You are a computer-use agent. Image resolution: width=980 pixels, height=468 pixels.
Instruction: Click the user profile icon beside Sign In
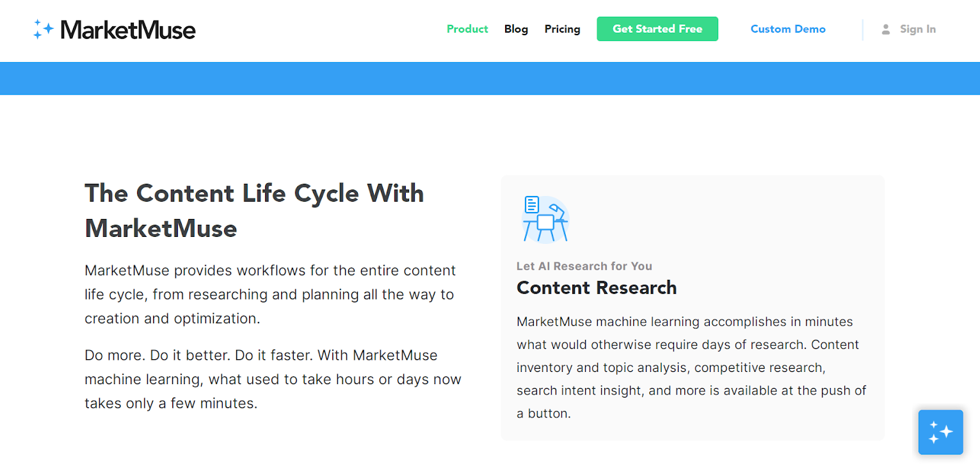(886, 29)
